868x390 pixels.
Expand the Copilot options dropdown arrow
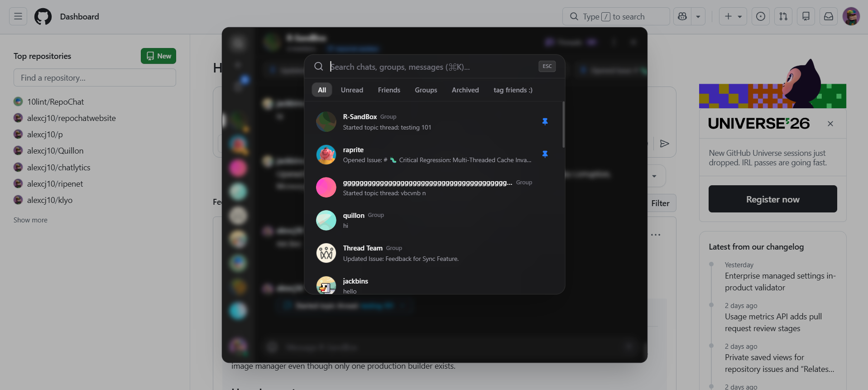pyautogui.click(x=698, y=16)
